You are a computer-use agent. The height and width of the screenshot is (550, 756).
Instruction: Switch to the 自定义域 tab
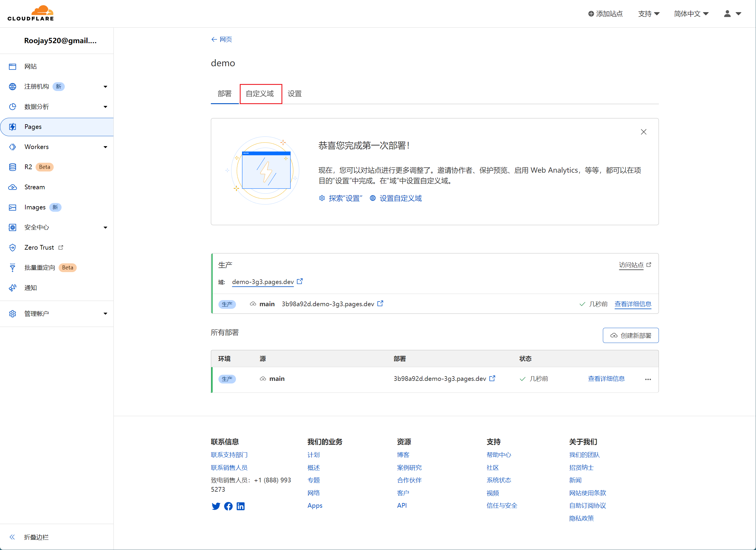tap(260, 94)
